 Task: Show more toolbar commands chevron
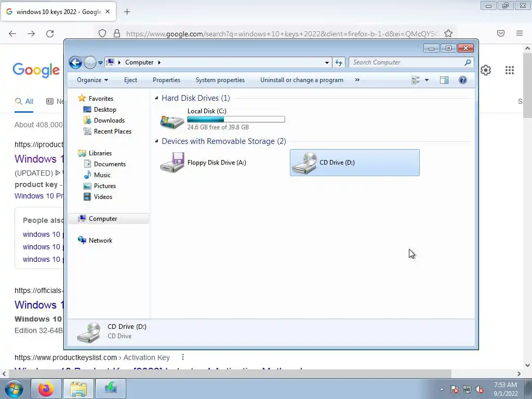[x=357, y=80]
